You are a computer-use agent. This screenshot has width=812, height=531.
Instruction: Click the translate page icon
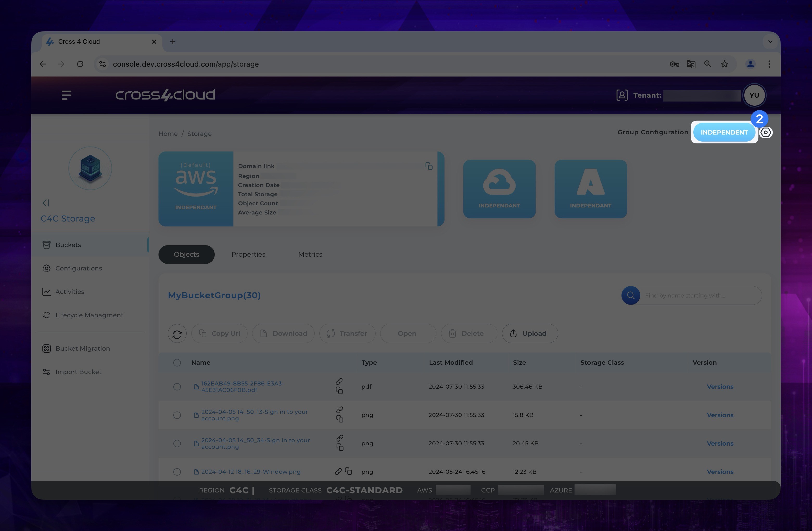(691, 64)
